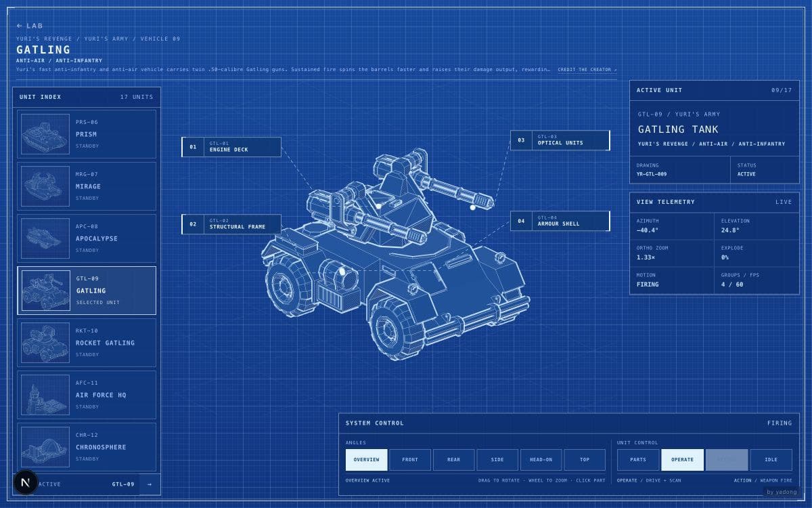Click the 09/17 active unit counter
The height and width of the screenshot is (508, 812).
click(782, 90)
